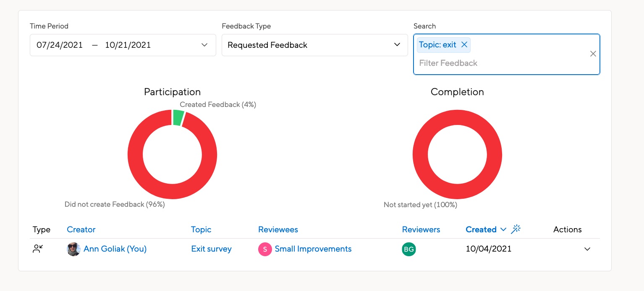The image size is (644, 291).
Task: Remove the "Topic: exit" filter chip
Action: point(464,44)
